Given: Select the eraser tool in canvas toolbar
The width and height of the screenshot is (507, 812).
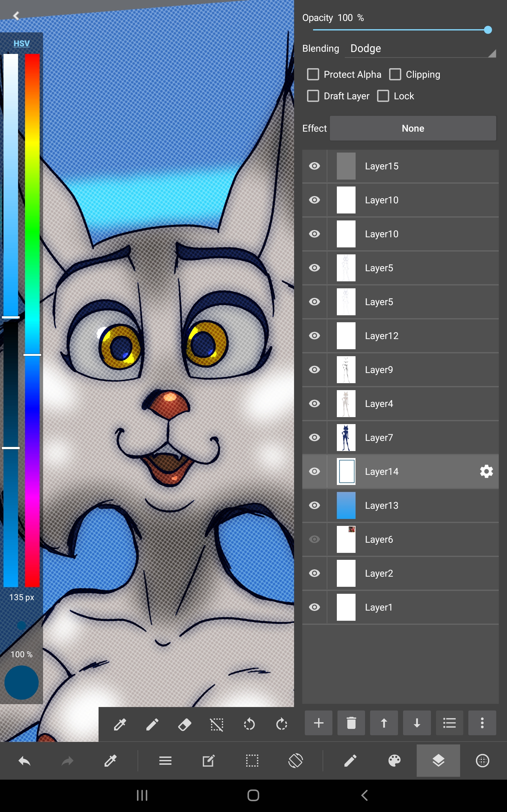Looking at the screenshot, I should pos(184,724).
